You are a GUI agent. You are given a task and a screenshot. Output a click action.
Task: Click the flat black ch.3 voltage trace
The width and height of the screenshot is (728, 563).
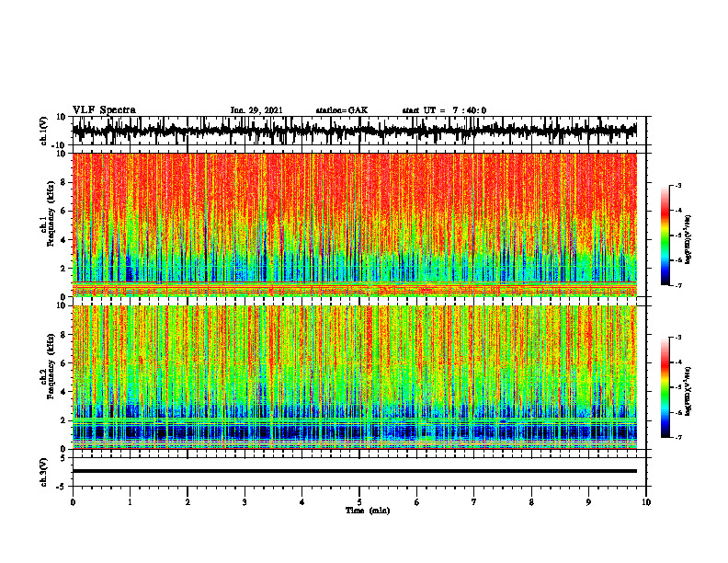354,471
